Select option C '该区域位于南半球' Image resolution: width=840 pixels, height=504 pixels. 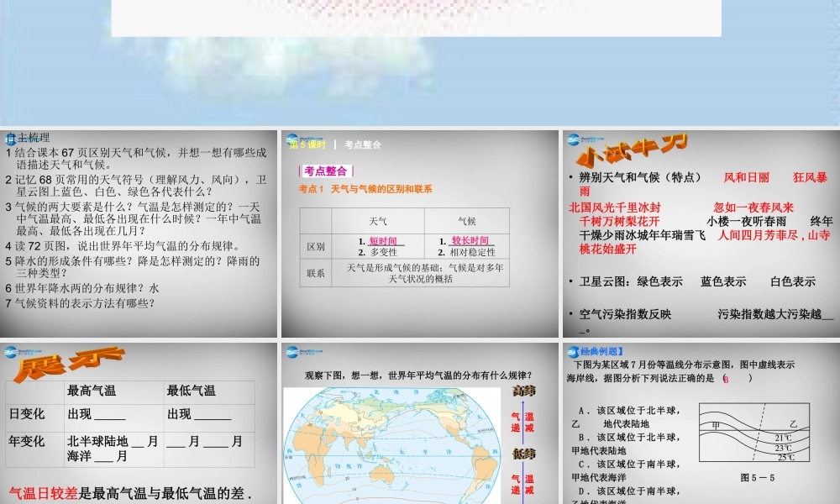click(x=627, y=470)
